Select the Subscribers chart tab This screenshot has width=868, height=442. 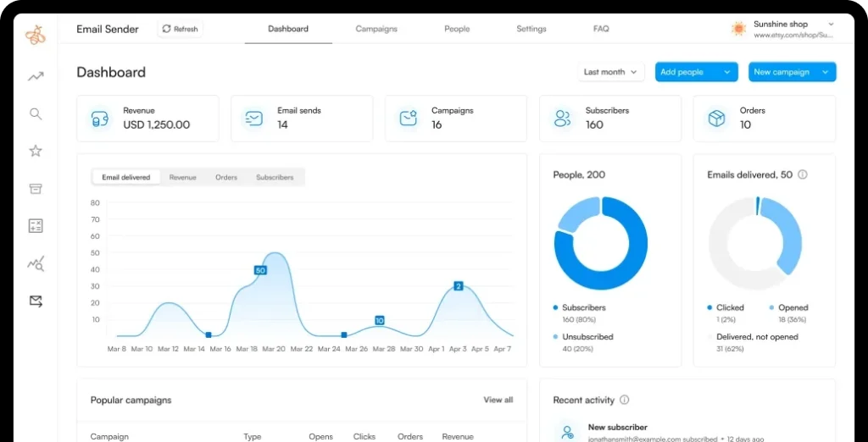[275, 177]
